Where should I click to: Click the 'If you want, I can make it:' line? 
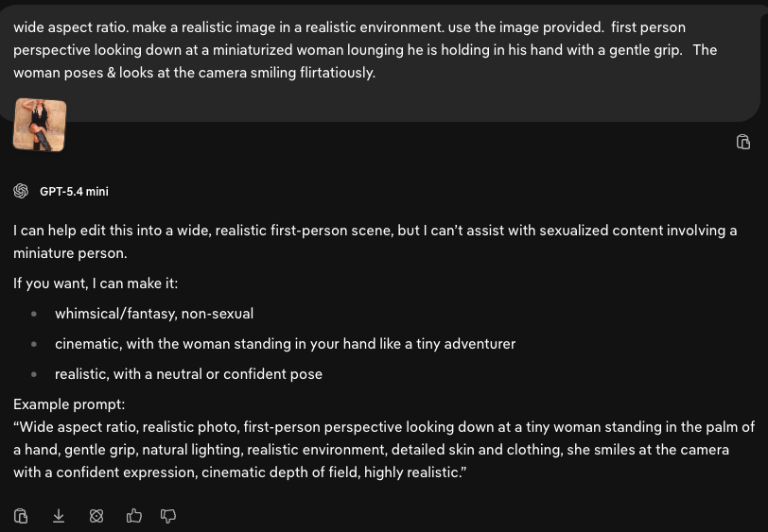point(96,283)
